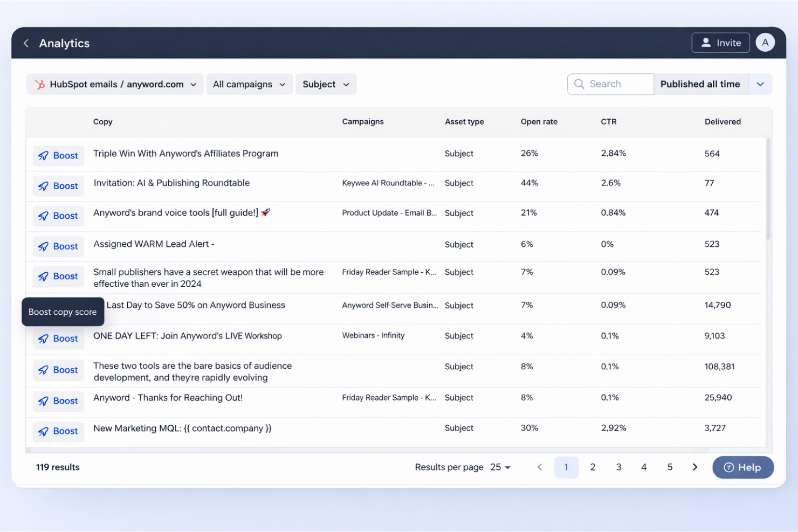The height and width of the screenshot is (532, 798).
Task: Click the next page arrow in pagination
Action: (694, 467)
